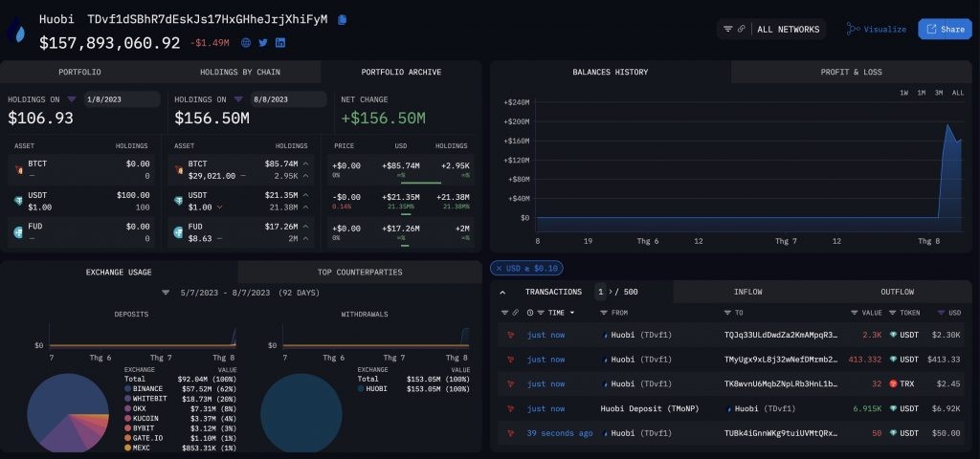The height and width of the screenshot is (459, 980).
Task: Click the link icon in the transactions header row
Action: (516, 313)
